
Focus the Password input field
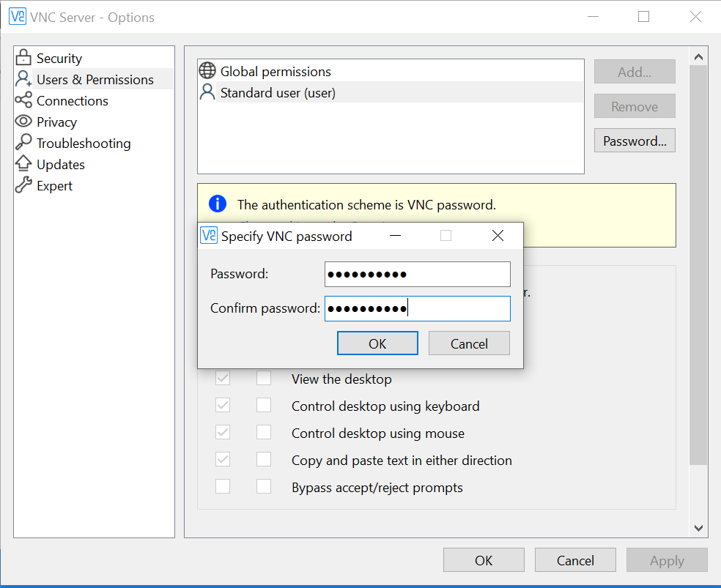click(x=418, y=275)
